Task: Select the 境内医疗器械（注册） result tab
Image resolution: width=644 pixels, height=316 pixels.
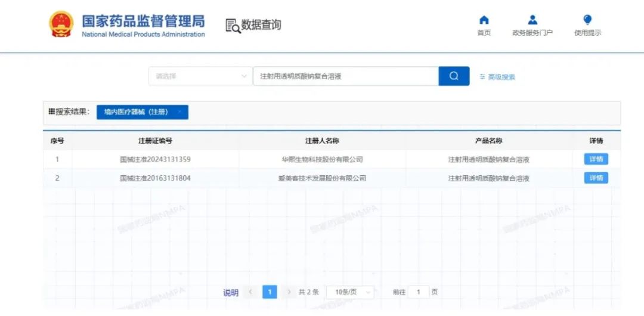Action: pos(137,112)
